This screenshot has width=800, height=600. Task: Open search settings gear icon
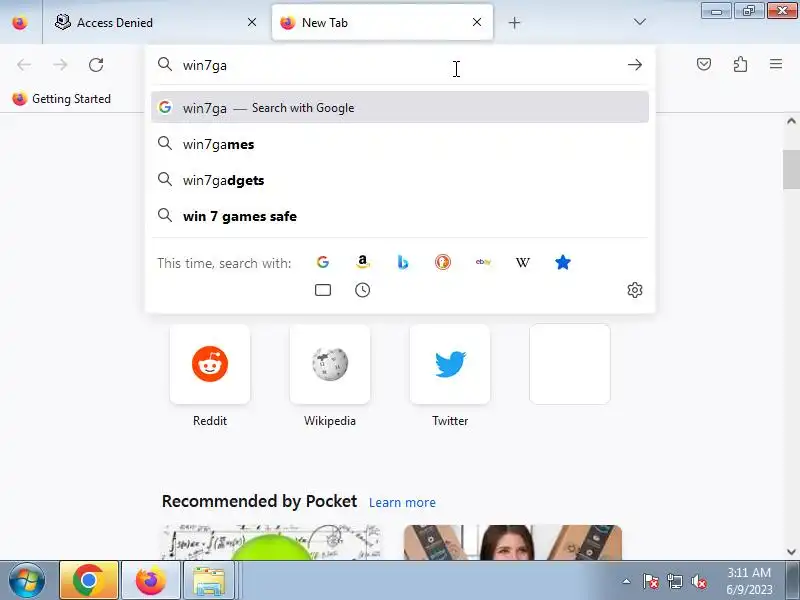point(635,290)
